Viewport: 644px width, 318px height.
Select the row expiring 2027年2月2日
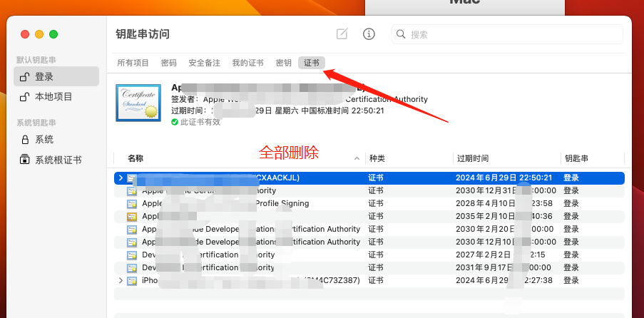pos(369,255)
